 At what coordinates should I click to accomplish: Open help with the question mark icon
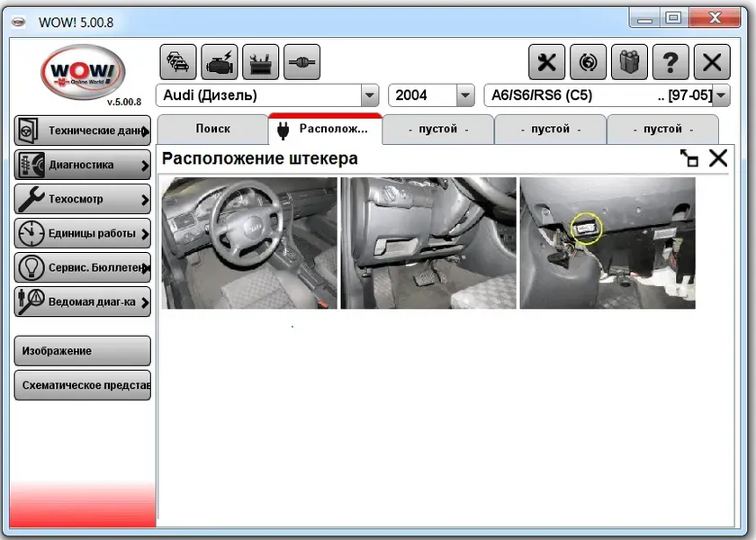670,62
